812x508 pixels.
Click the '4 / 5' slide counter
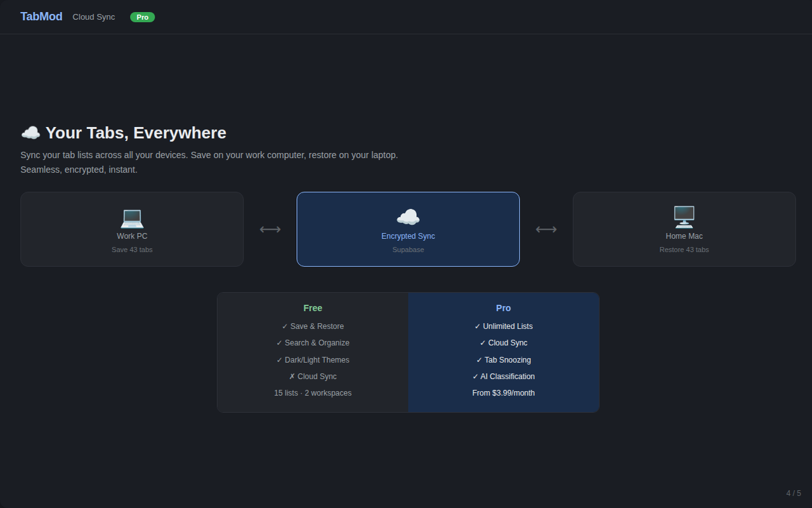[x=794, y=493]
